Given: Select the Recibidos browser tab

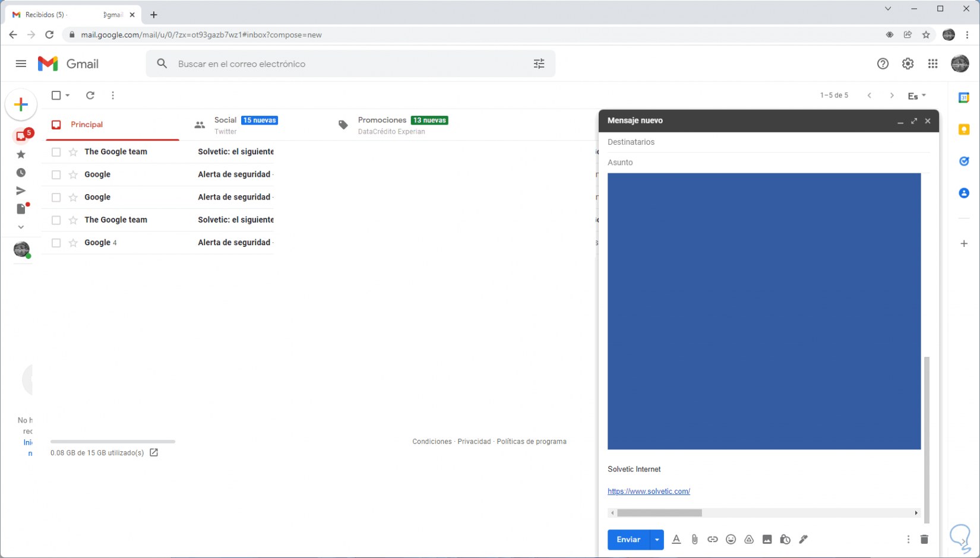Looking at the screenshot, I should point(74,14).
